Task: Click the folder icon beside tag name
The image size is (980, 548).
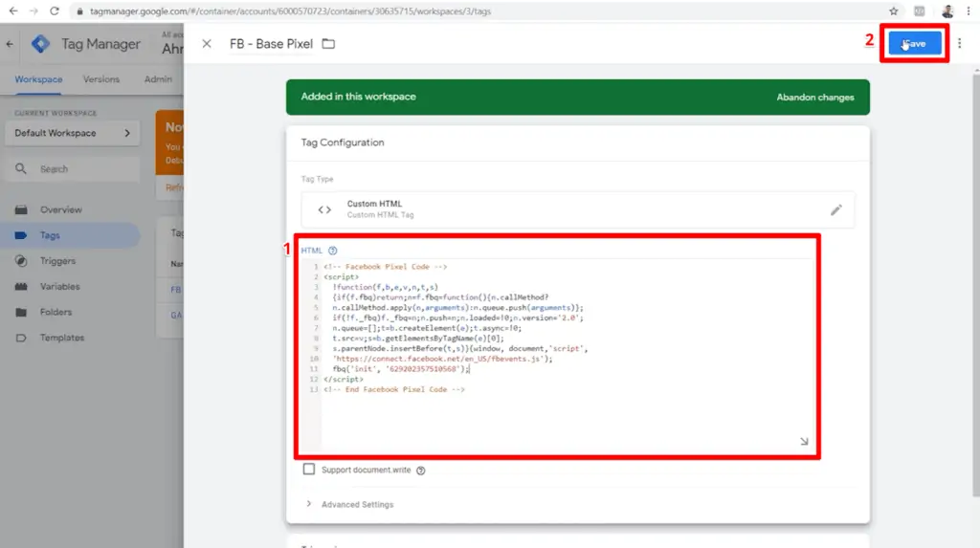Action: click(328, 44)
